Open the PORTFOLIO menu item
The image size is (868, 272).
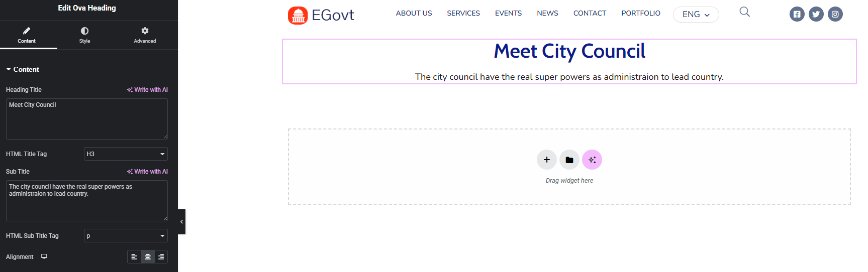pos(641,13)
